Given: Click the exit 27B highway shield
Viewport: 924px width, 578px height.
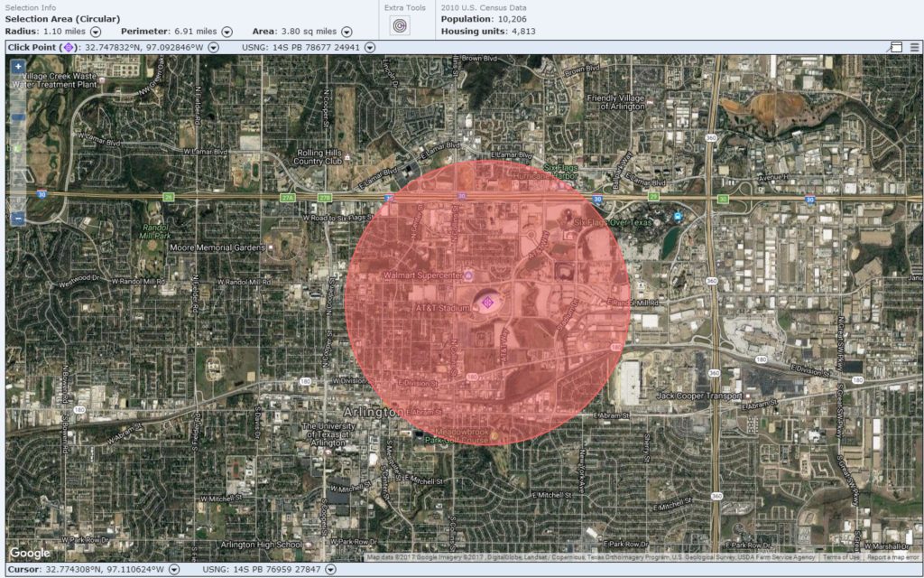Looking at the screenshot, I should (x=325, y=198).
